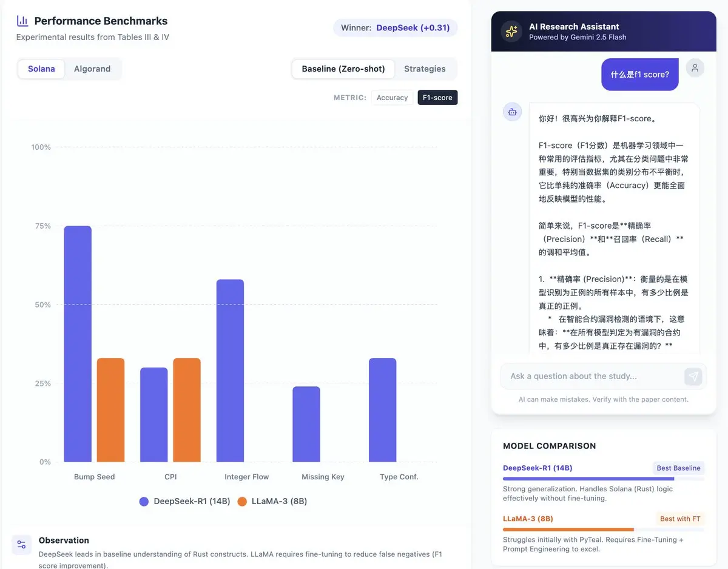Screen dimensions: 728x569
Task: Select Baseline (Zero-shot) view
Action: (343, 69)
